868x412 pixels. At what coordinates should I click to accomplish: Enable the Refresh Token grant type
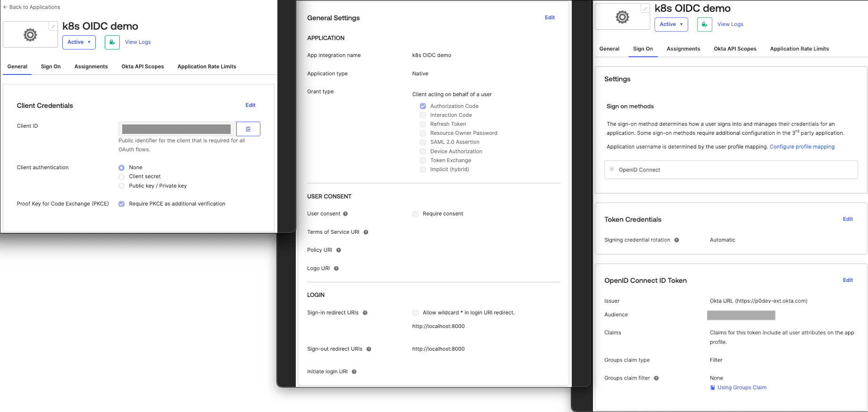[423, 124]
